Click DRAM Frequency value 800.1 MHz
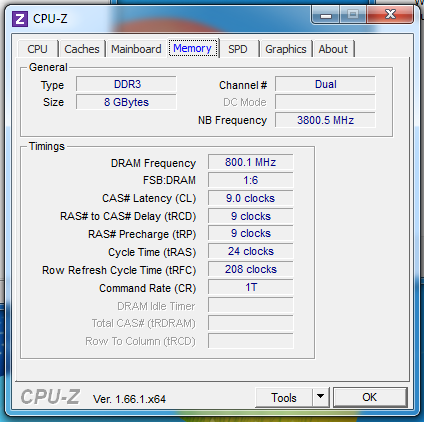 pyautogui.click(x=251, y=162)
